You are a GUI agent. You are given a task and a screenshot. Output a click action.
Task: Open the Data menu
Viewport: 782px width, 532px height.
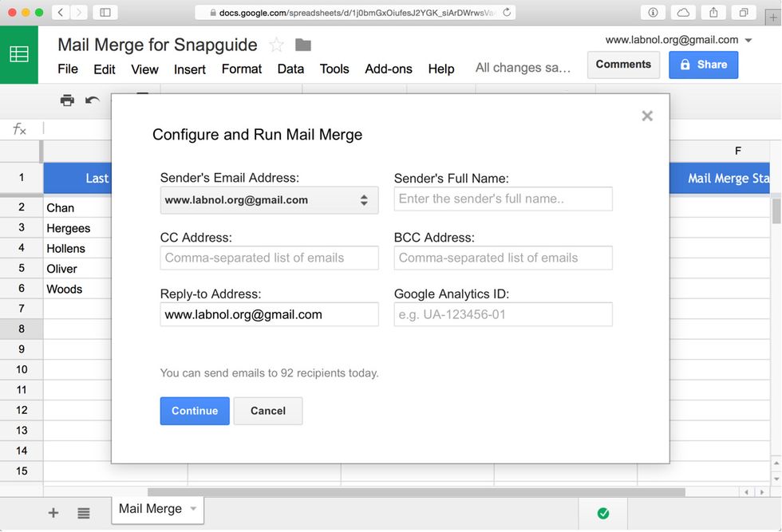coord(290,69)
